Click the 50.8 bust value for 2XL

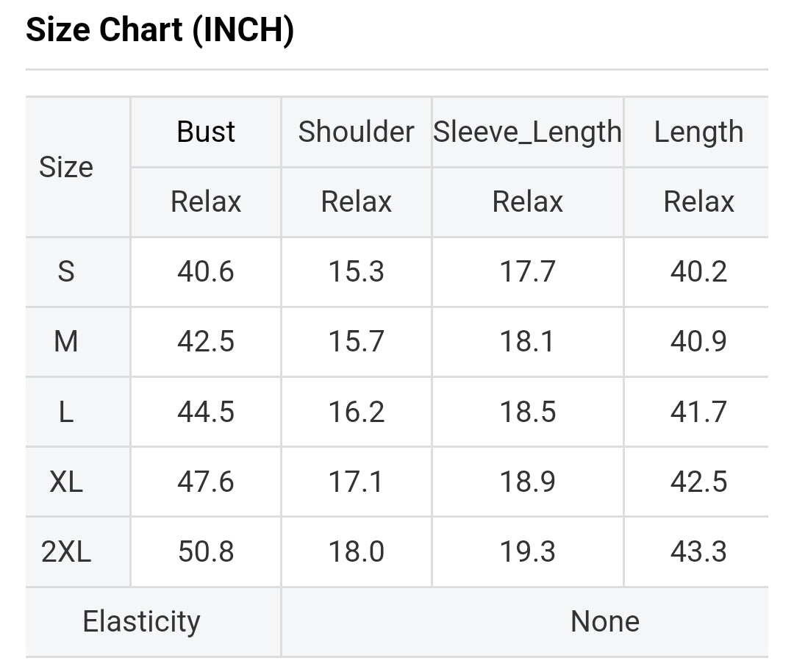pos(206,551)
